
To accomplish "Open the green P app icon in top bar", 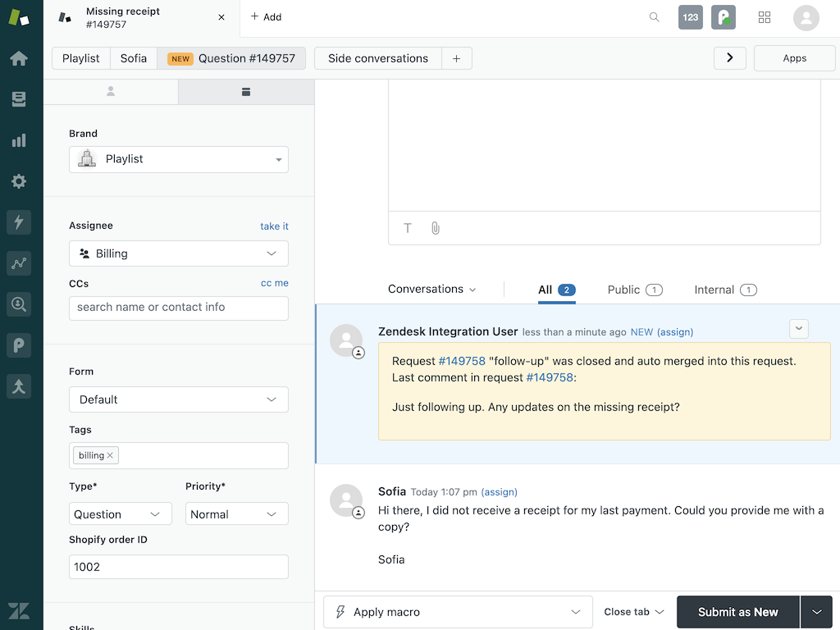I will (724, 17).
